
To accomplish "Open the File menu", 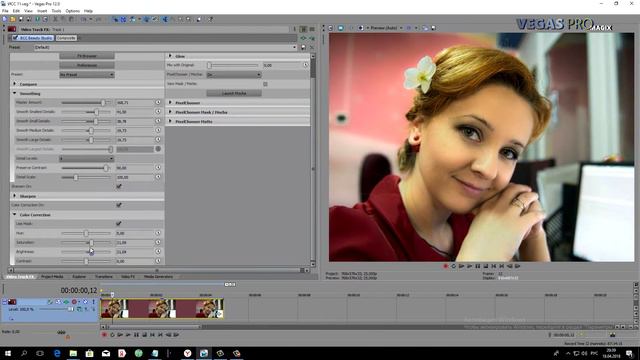I will (x=5, y=11).
